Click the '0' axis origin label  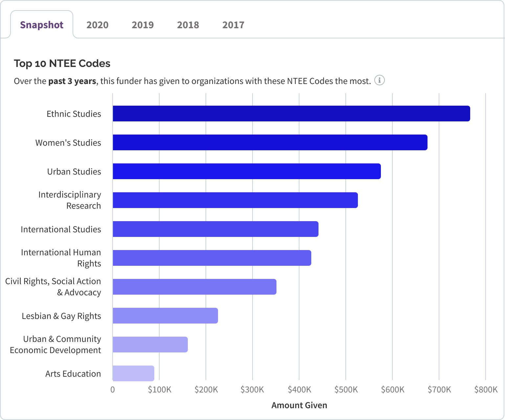tap(113, 389)
